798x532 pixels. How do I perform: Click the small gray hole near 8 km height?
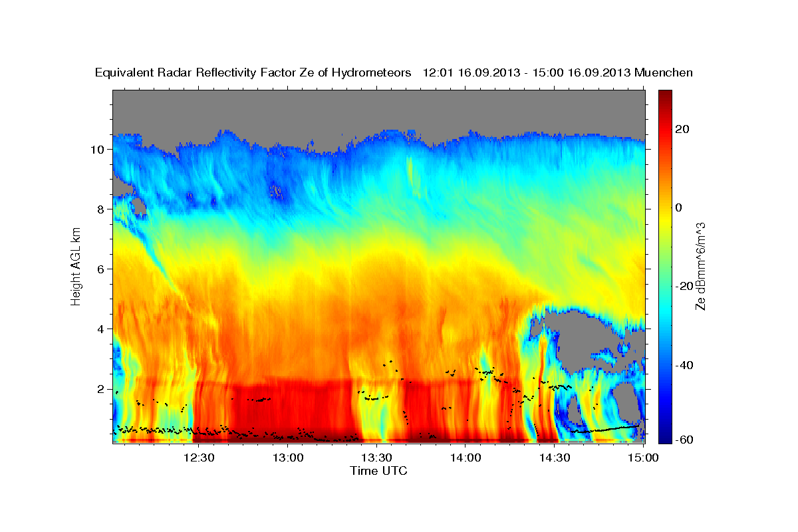pyautogui.click(x=139, y=205)
